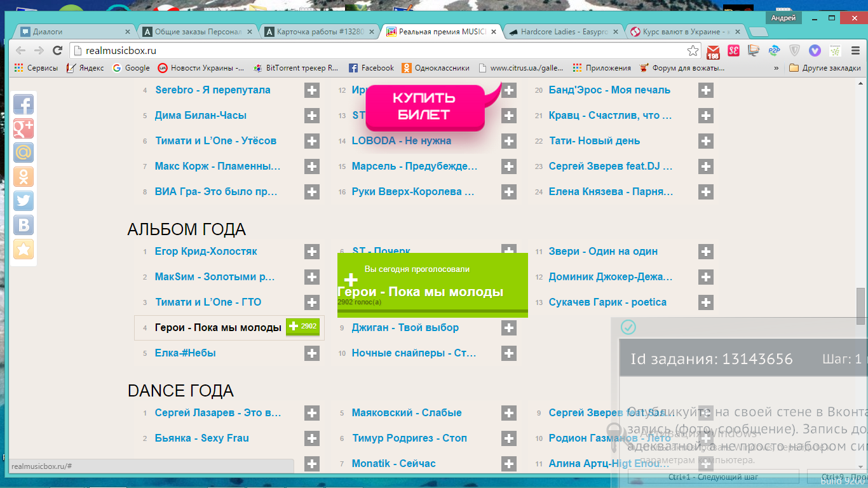Viewport: 868px width, 488px height.
Task: Vote plus for Банд'Эрос - Моя печаль
Action: [x=705, y=90]
